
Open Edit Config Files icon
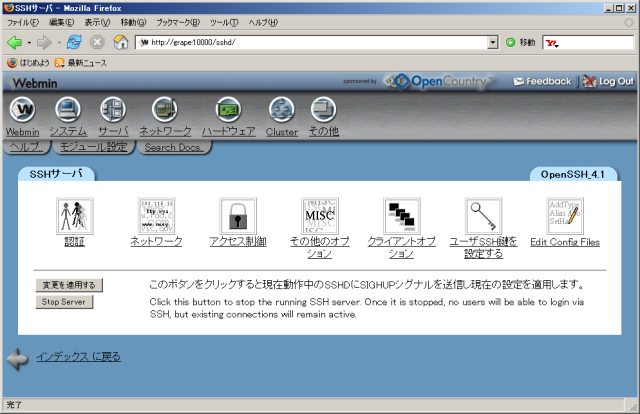click(x=565, y=216)
